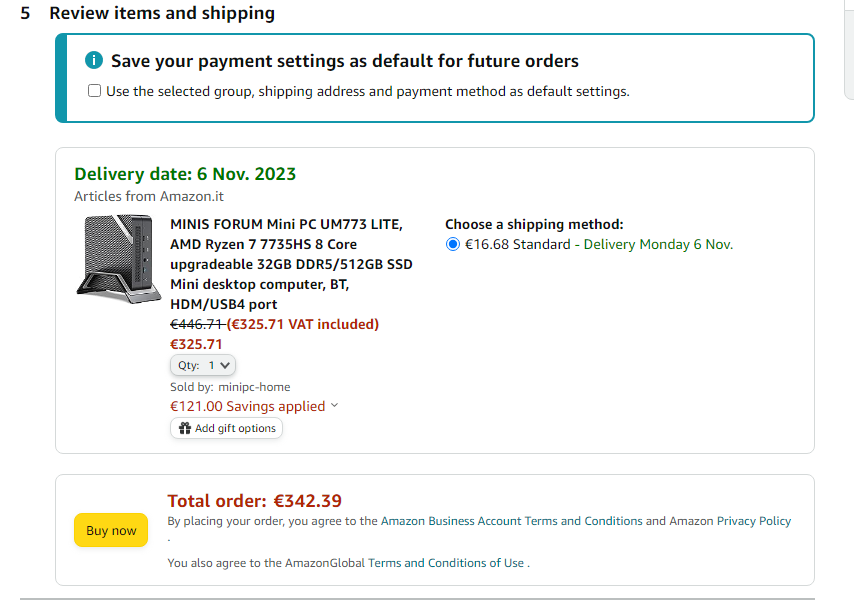Click the crossed-out €446.71 original price
Viewport: 854px width, 609px height.
click(196, 324)
